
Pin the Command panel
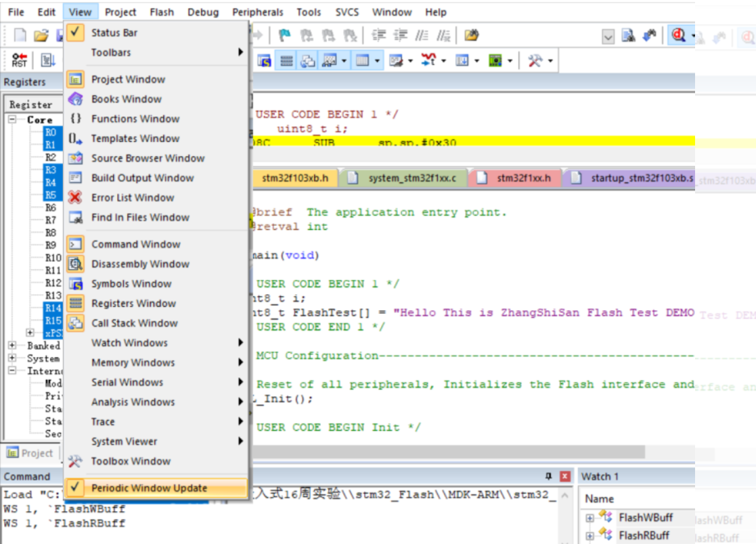(548, 476)
